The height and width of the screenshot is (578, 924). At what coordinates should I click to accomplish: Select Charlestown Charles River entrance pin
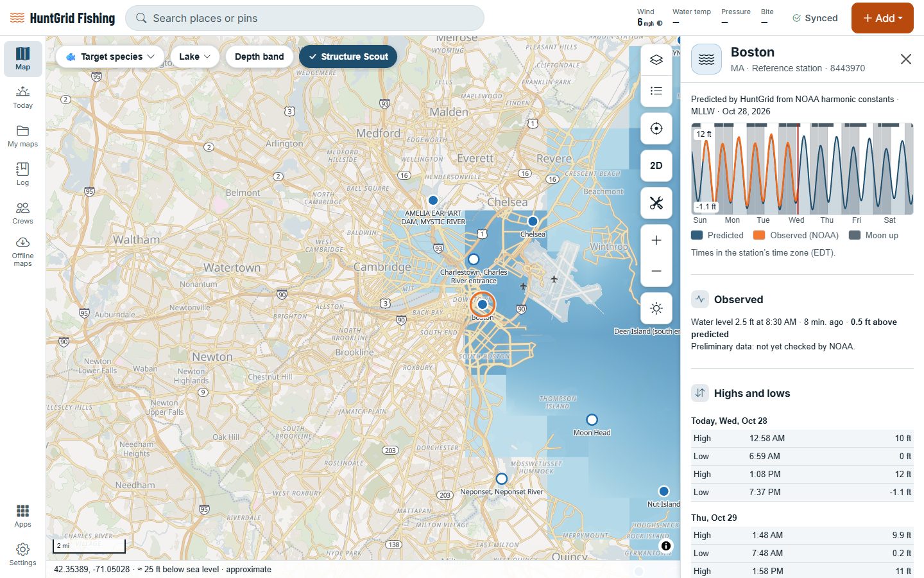pos(474,259)
